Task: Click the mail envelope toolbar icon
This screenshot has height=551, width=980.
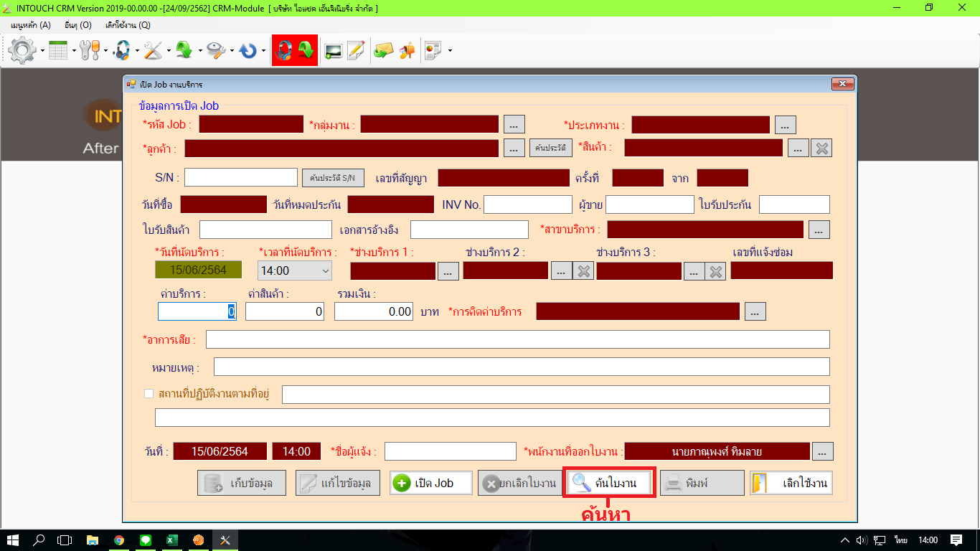Action: click(x=384, y=51)
